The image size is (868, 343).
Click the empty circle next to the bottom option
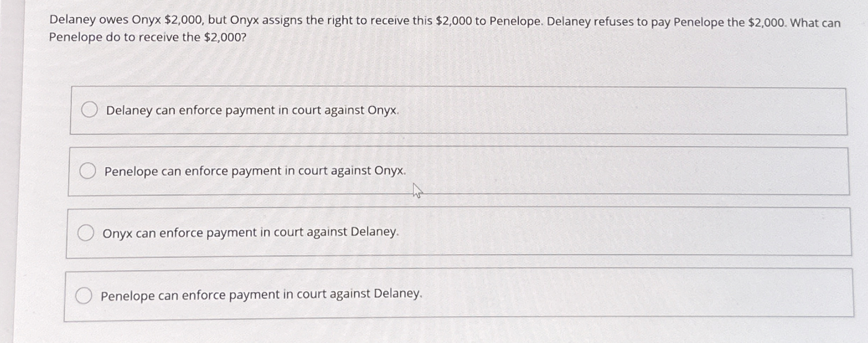85,296
